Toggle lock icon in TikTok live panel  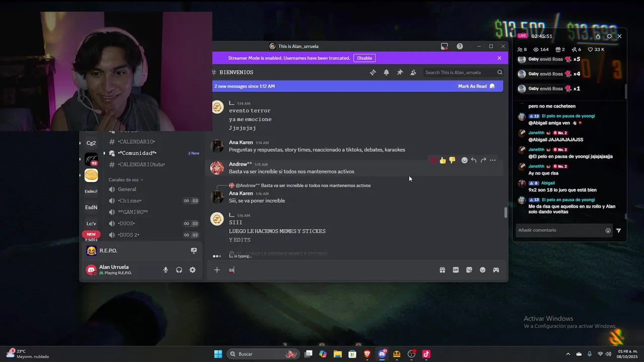(598, 36)
